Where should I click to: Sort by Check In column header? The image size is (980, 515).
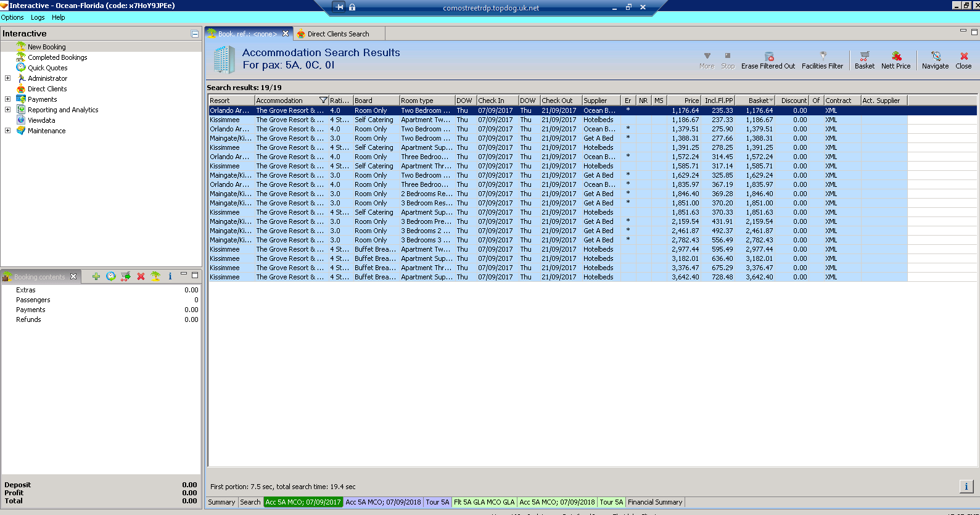497,101
